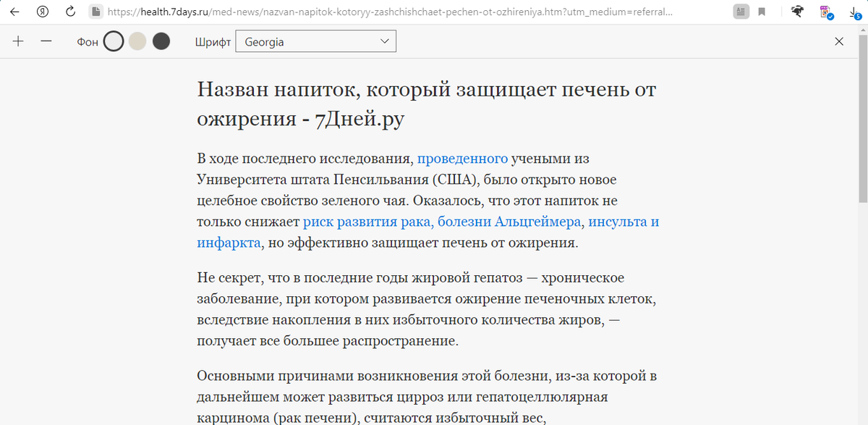Select the light background color circle
Image resolution: width=868 pixels, height=425 pixels.
(113, 41)
